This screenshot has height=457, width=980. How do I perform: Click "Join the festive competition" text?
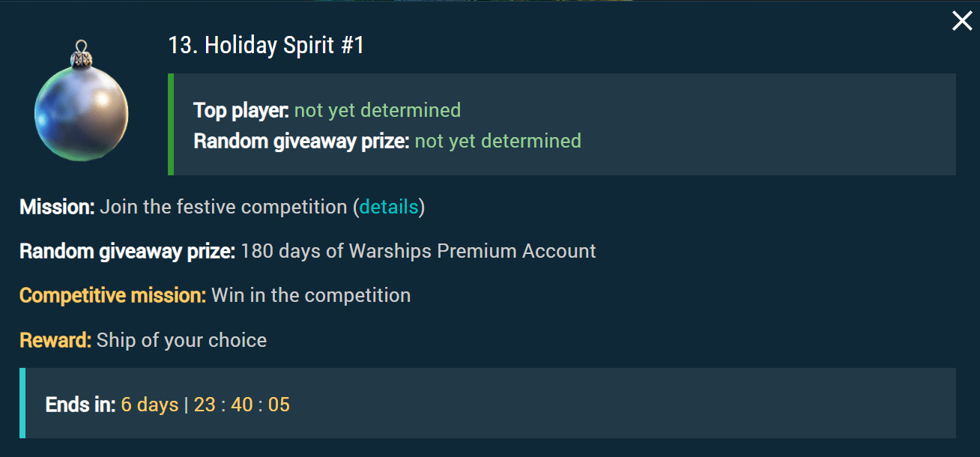(x=223, y=207)
